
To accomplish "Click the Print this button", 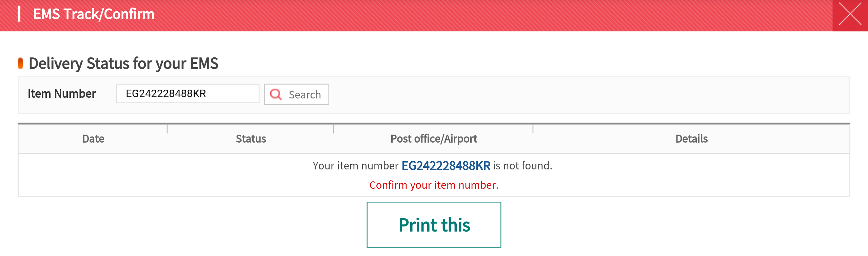I will point(434,225).
